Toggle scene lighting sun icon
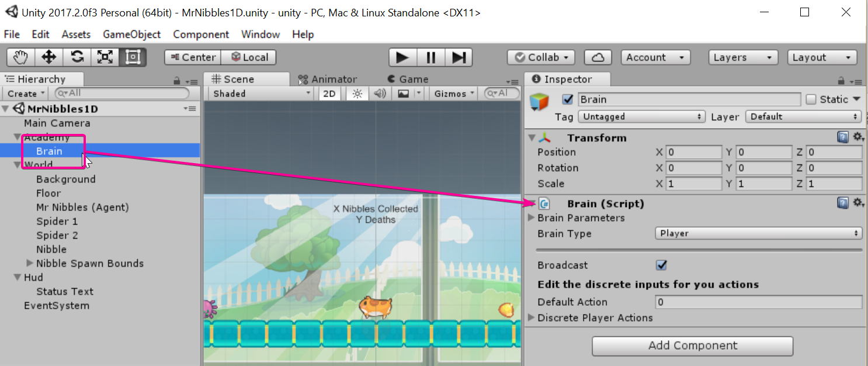 click(357, 94)
